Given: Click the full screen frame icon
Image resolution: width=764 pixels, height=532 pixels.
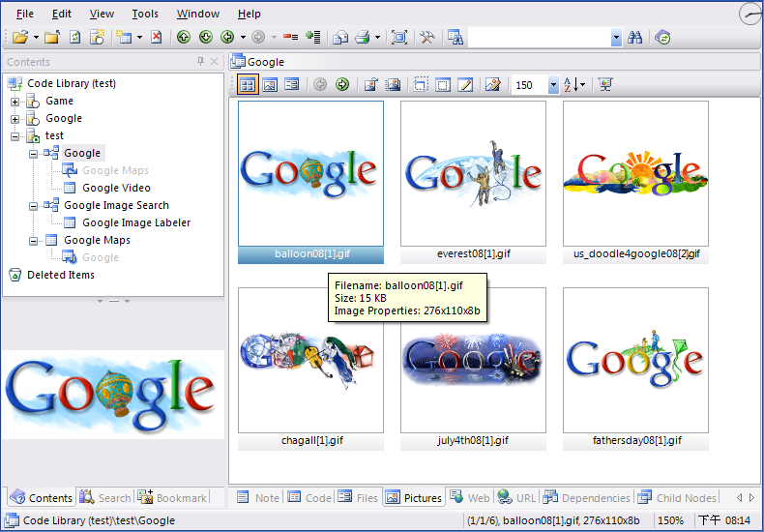Looking at the screenshot, I should (x=399, y=37).
